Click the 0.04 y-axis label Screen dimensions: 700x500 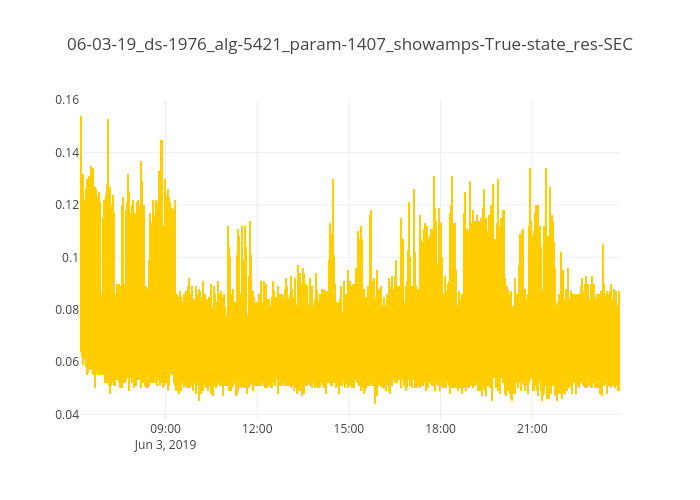(x=67, y=415)
